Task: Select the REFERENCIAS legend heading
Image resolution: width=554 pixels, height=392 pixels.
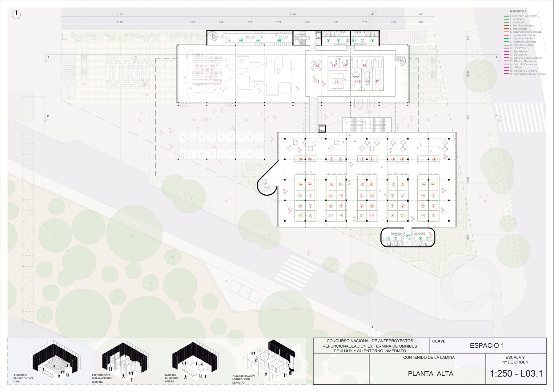Action: [518, 12]
